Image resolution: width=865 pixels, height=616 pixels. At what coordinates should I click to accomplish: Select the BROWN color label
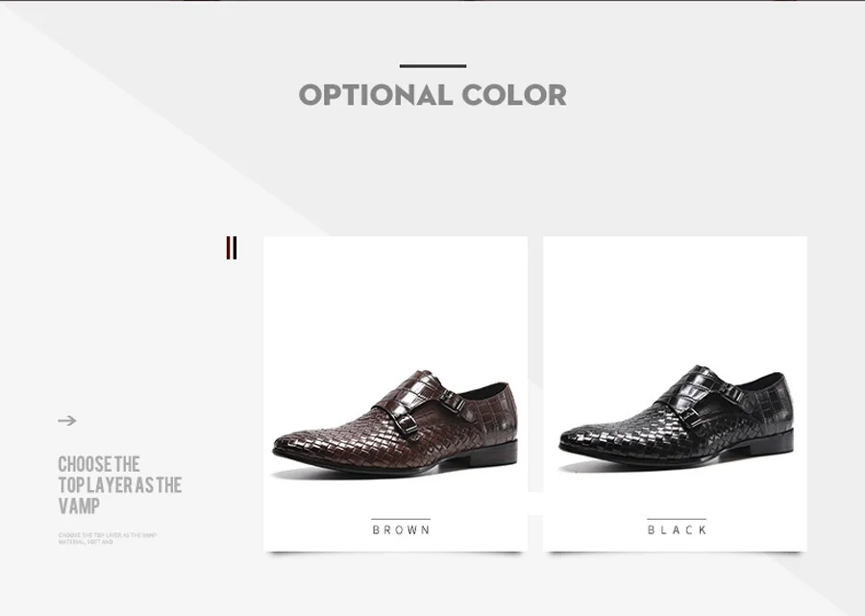401,530
